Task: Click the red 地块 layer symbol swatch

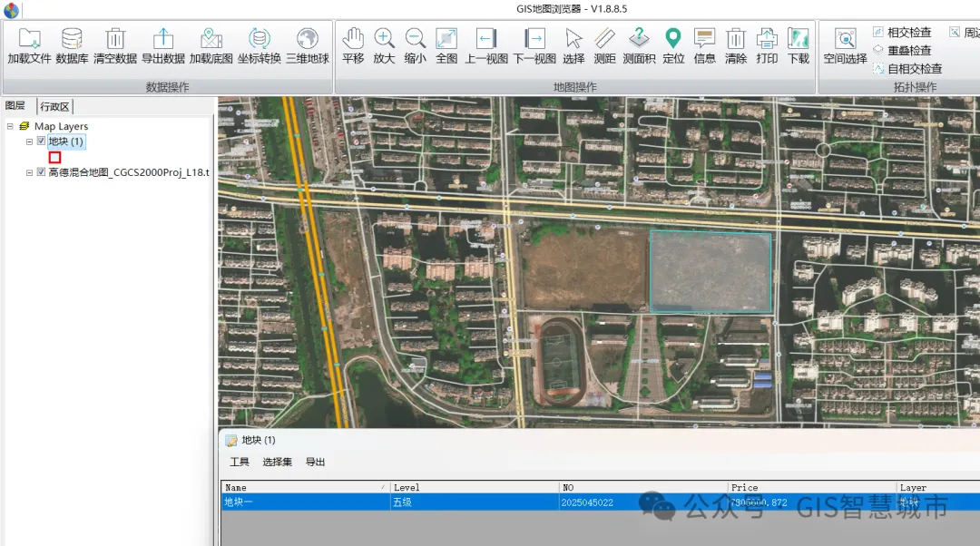Action: point(54,158)
